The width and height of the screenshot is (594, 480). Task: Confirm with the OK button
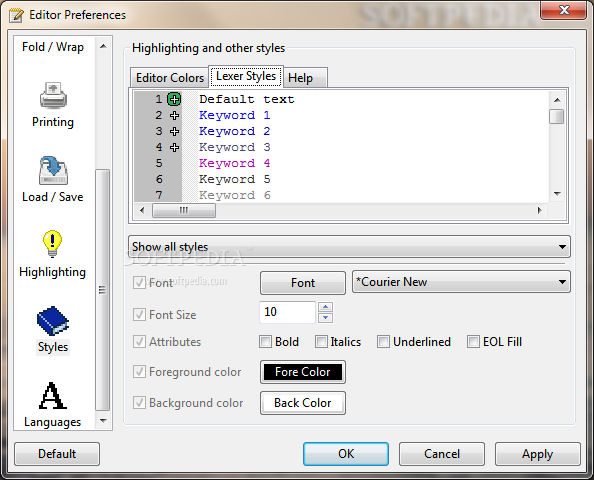pyautogui.click(x=346, y=454)
